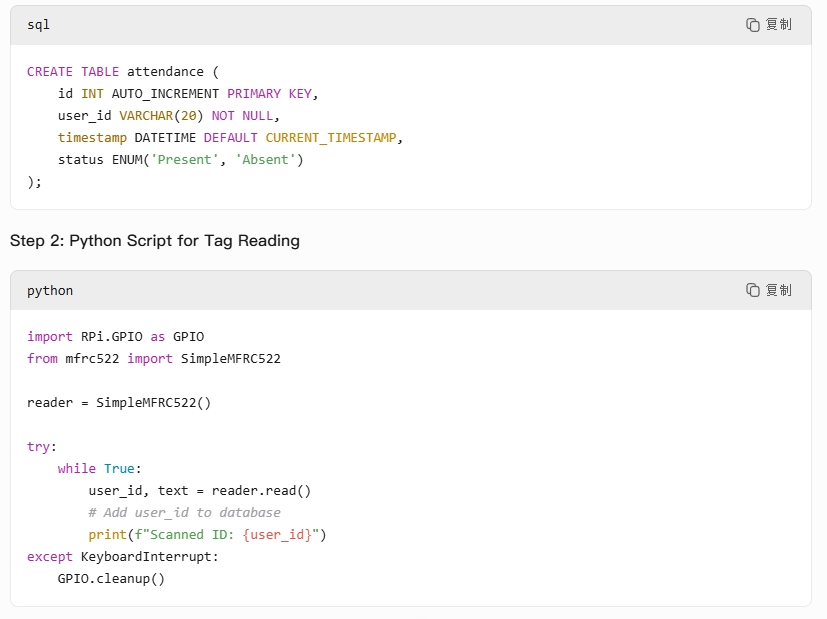Click the reader.read() assignment line
This screenshot has height=619, width=827.
pos(200,491)
